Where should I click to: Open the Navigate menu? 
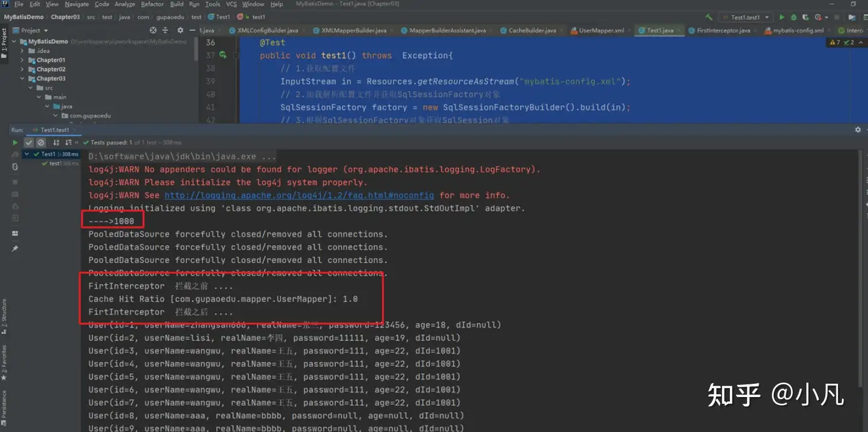tap(77, 4)
